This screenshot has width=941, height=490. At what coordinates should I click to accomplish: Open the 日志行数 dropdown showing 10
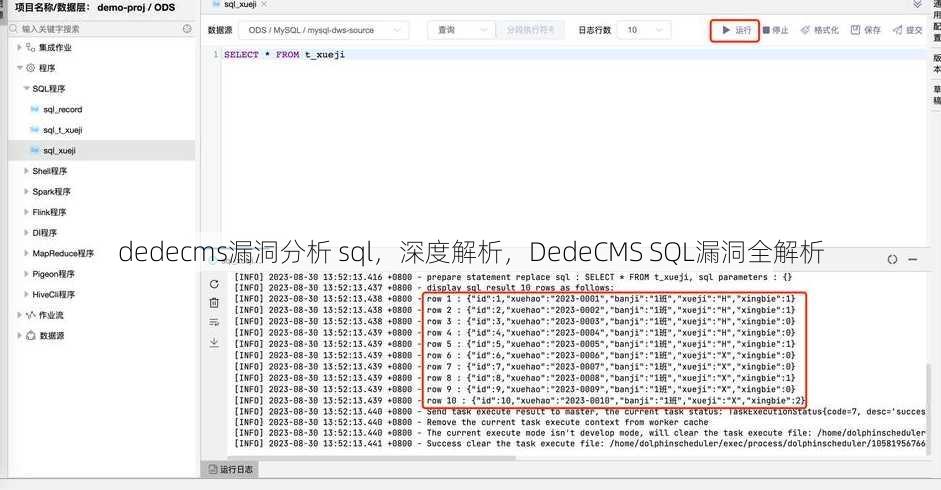(x=645, y=30)
